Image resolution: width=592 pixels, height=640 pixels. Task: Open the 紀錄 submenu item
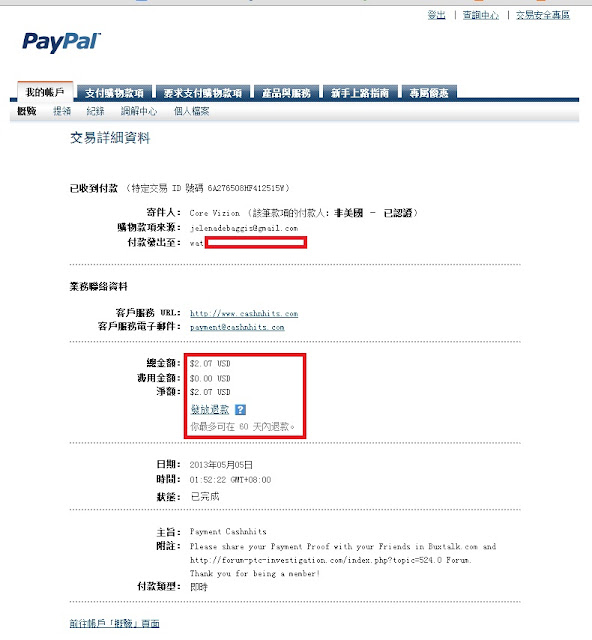point(95,111)
